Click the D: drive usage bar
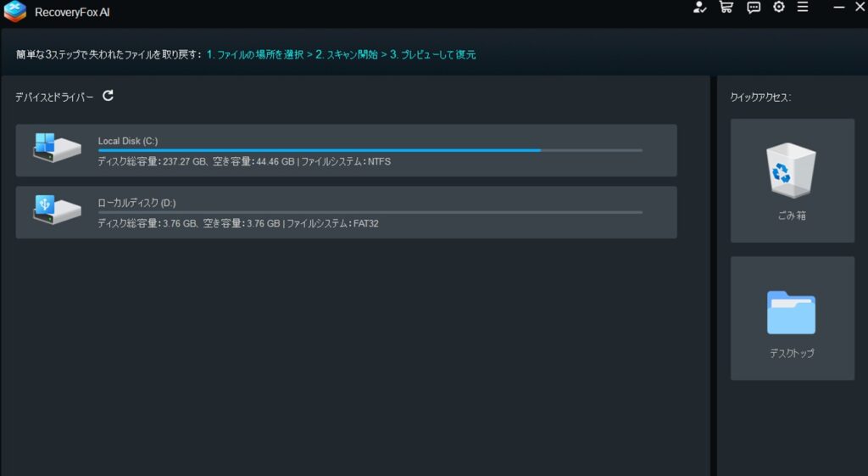 coord(370,212)
